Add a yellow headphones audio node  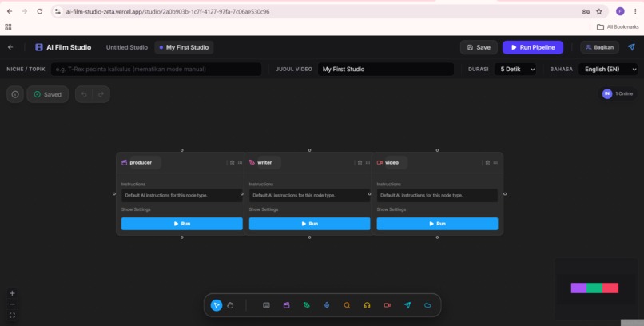(368, 305)
